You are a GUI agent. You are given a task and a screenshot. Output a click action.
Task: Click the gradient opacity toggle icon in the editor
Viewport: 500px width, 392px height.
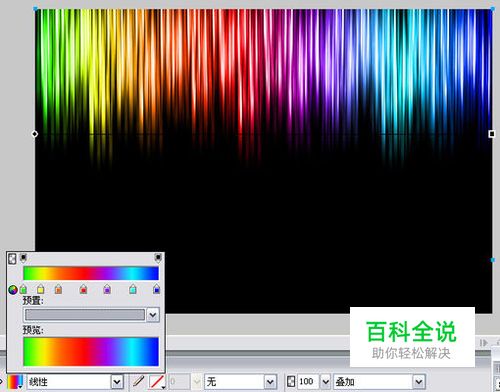[12, 259]
